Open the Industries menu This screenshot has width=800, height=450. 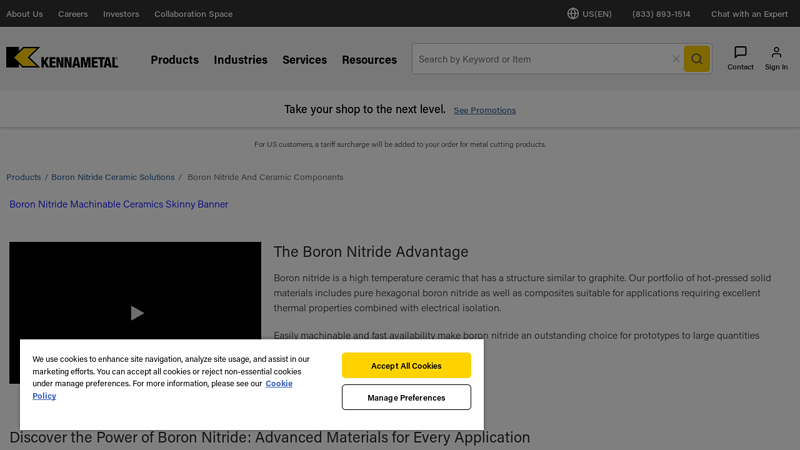click(240, 60)
